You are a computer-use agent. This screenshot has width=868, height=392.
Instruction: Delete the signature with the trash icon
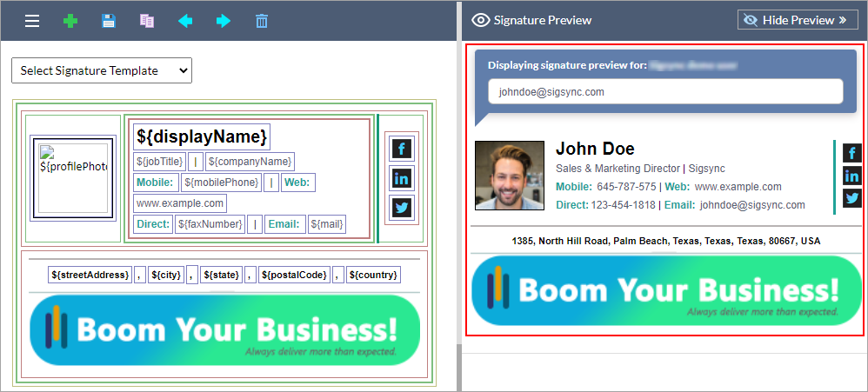point(262,21)
